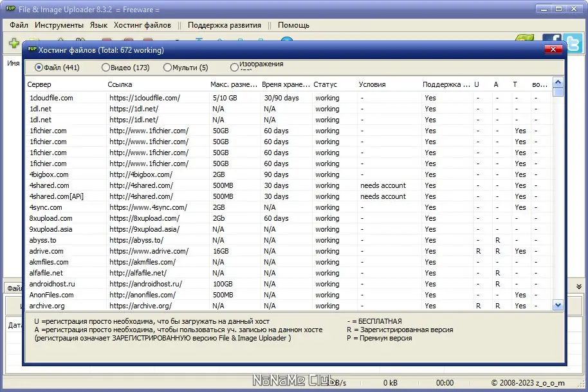Click the double-chevron collapse icon in main window
The width and height of the screenshot is (588, 392).
(x=578, y=286)
